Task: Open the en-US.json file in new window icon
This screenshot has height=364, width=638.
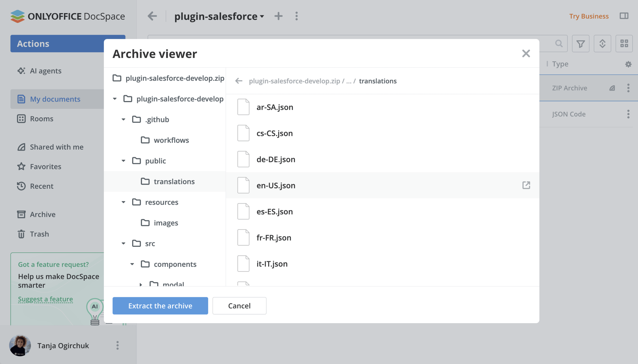Action: click(526, 185)
